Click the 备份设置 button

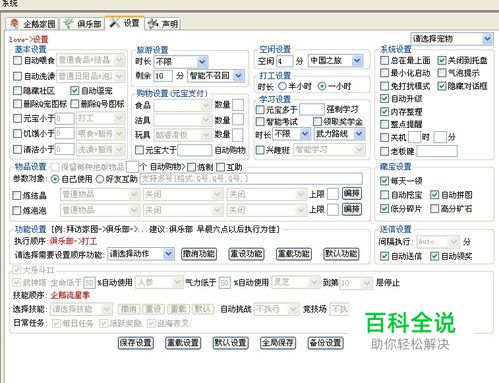tap(325, 343)
